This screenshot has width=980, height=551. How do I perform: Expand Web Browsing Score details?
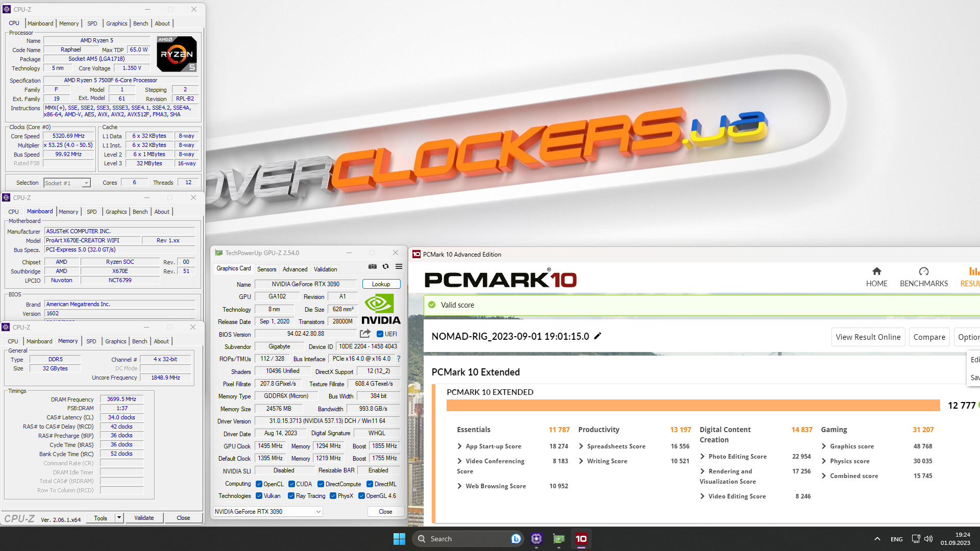click(459, 486)
